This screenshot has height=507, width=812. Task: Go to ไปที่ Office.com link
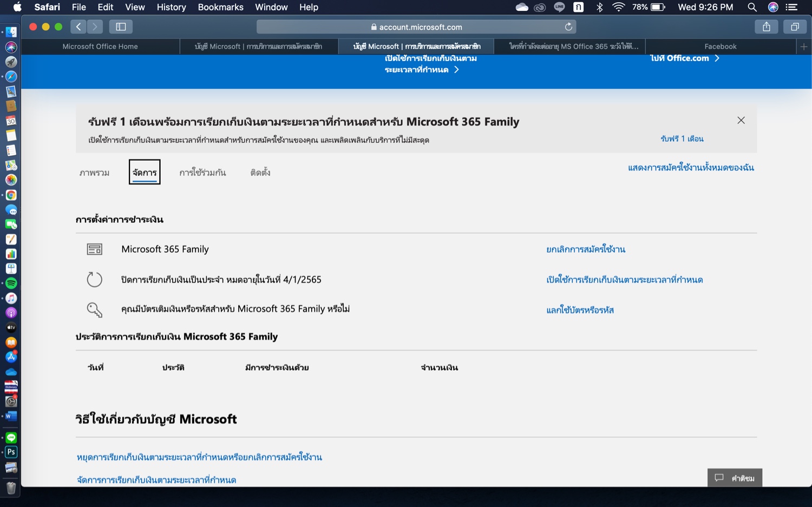[x=685, y=58]
